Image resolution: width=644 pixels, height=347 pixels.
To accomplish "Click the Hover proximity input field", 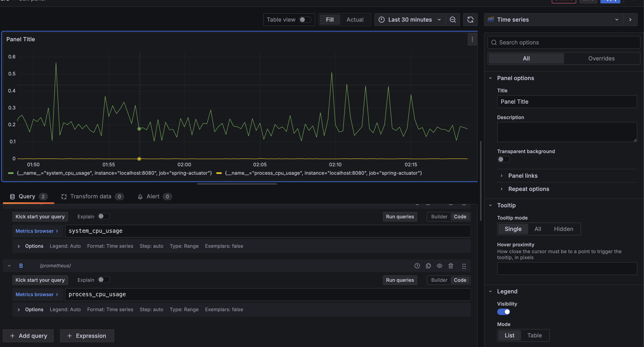I will pos(567,268).
